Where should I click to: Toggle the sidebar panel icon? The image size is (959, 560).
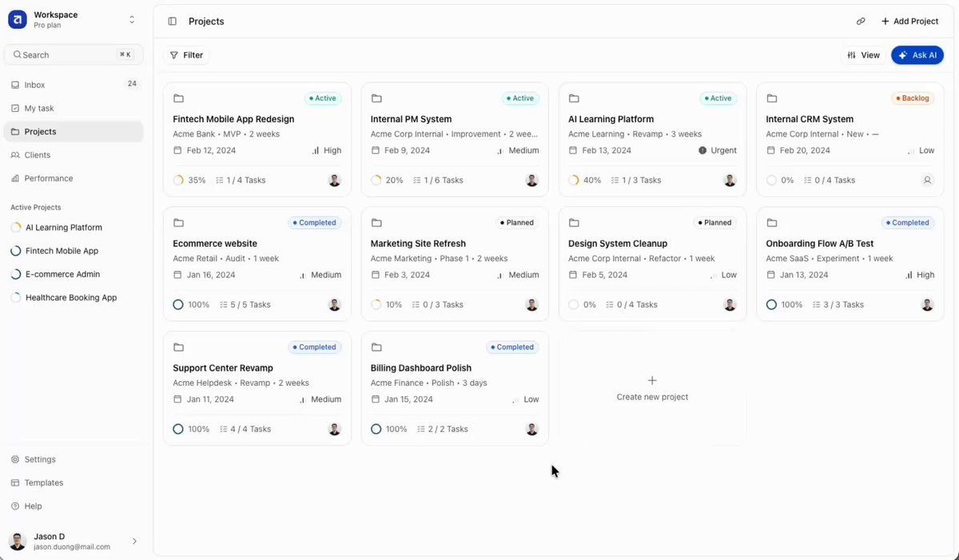172,22
